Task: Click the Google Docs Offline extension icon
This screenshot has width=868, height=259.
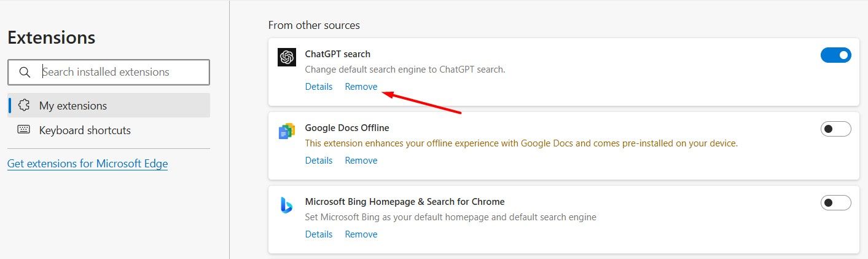Action: point(286,130)
